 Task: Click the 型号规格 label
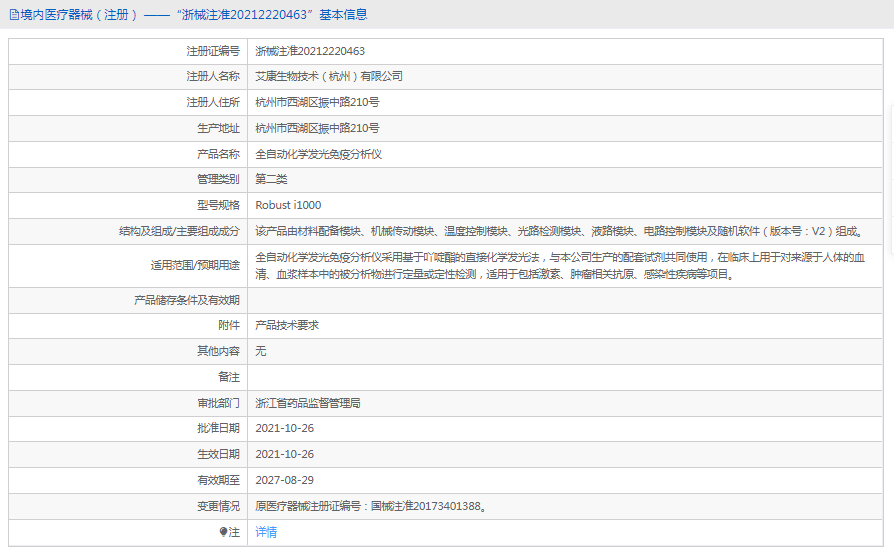(218, 205)
